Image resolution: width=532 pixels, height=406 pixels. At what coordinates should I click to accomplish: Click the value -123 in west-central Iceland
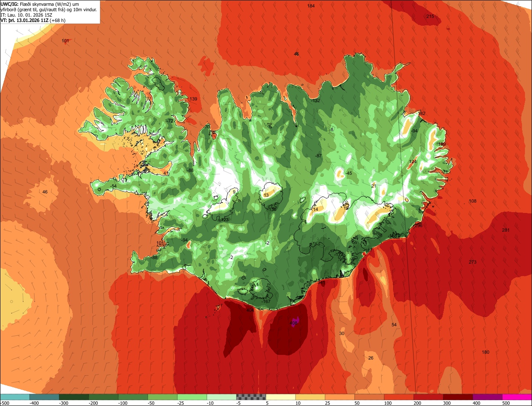point(225,220)
